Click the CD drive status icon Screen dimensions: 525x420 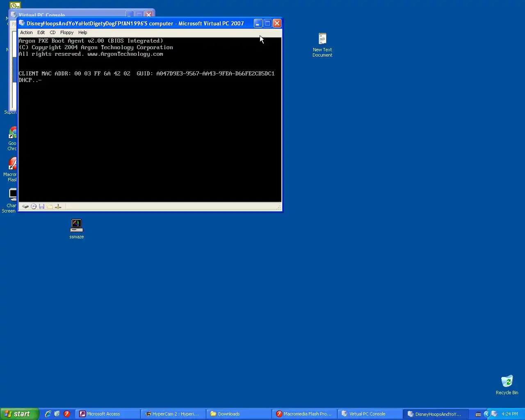pos(34,206)
